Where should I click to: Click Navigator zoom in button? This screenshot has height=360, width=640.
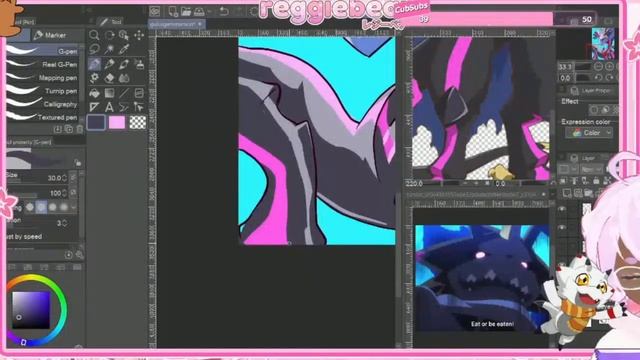609,66
